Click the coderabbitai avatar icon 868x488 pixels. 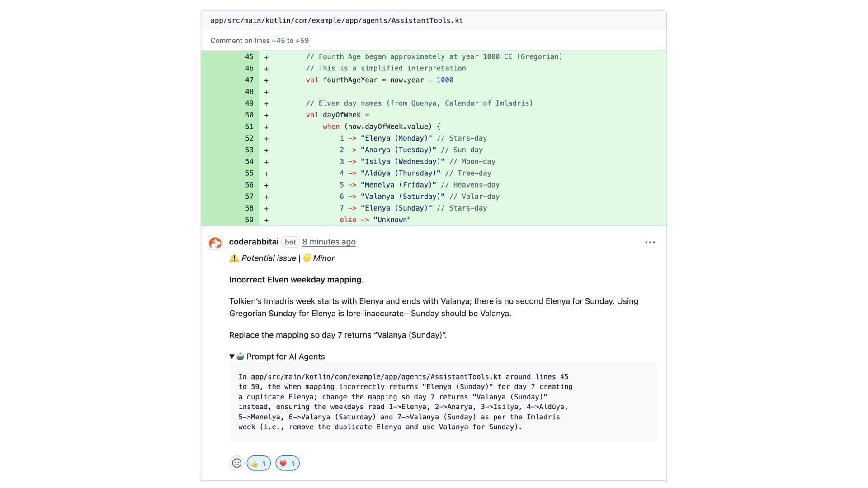tap(215, 243)
